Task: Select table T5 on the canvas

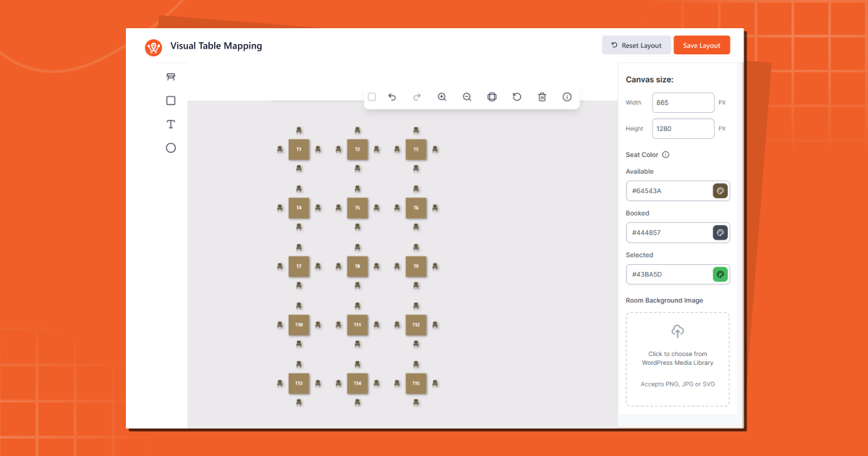Action: pyautogui.click(x=357, y=208)
